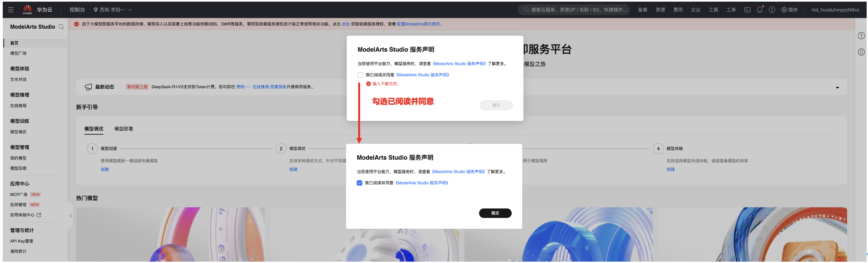Image resolution: width=868 pixels, height=263 pixels.
Task: Open the account menu hid_huoduhmpycf49vz
Action: click(x=835, y=10)
